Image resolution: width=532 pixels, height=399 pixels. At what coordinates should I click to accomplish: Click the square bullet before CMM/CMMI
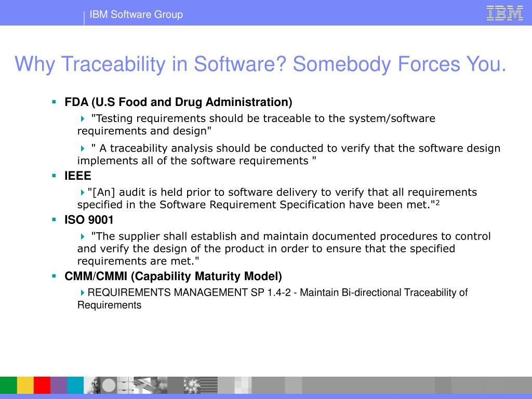click(x=54, y=276)
